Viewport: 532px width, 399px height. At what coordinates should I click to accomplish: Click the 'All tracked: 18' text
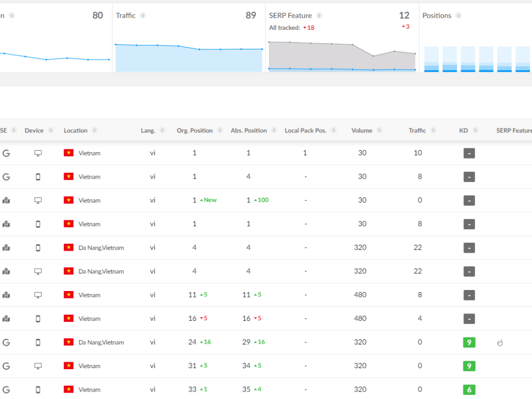coord(292,28)
